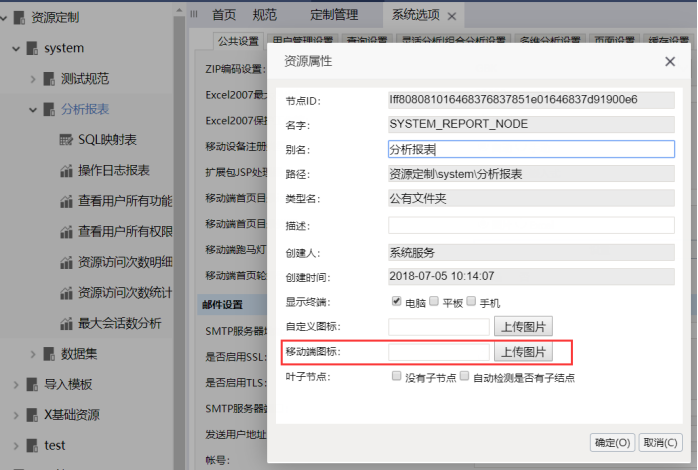Click the 移动端图标 path field
Image resolution: width=698 pixels, height=470 pixels.
pos(439,352)
